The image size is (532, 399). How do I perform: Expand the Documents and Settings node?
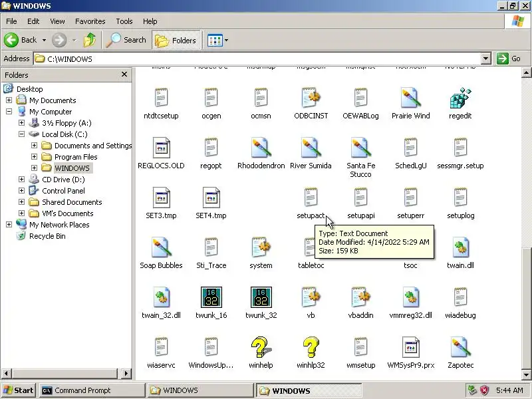34,145
